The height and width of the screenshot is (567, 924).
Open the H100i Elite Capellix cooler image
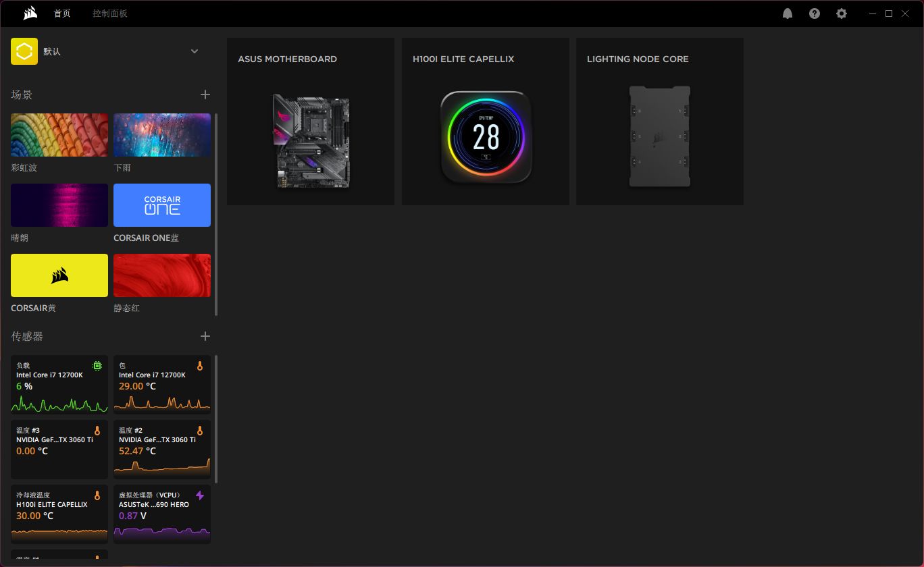coord(486,137)
